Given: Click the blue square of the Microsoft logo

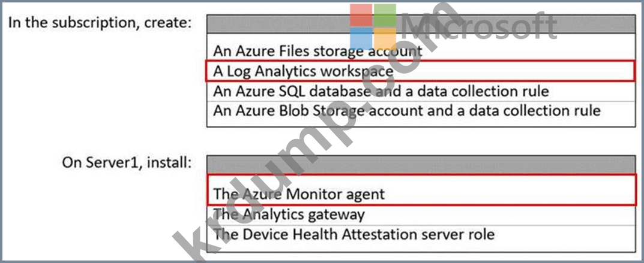Looking at the screenshot, I should tap(361, 39).
